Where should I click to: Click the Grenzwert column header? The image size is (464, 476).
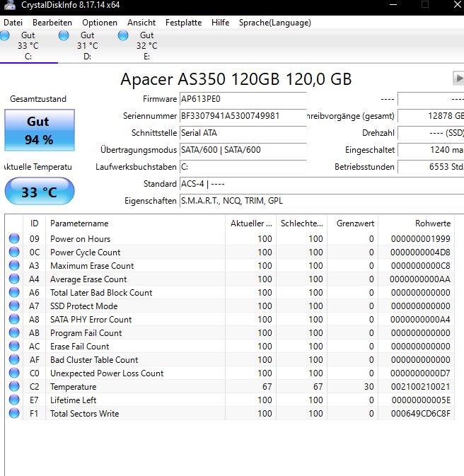[x=353, y=224]
